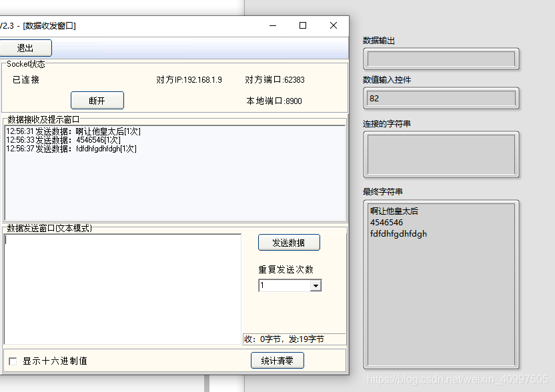
Task: Click the 数值输入控件 field showing 82
Action: (440, 97)
